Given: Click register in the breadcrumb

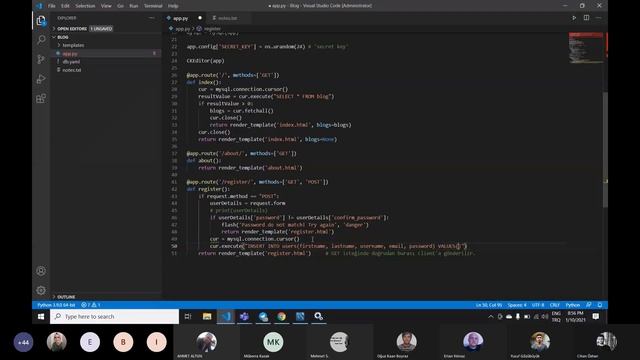Looking at the screenshot, I should click(212, 29).
